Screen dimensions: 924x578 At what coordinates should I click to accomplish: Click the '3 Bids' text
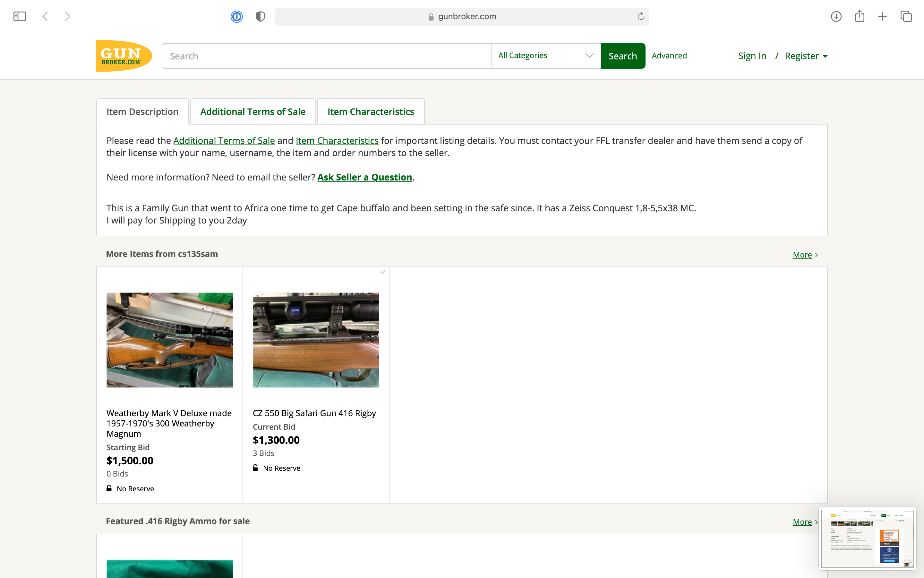click(263, 453)
